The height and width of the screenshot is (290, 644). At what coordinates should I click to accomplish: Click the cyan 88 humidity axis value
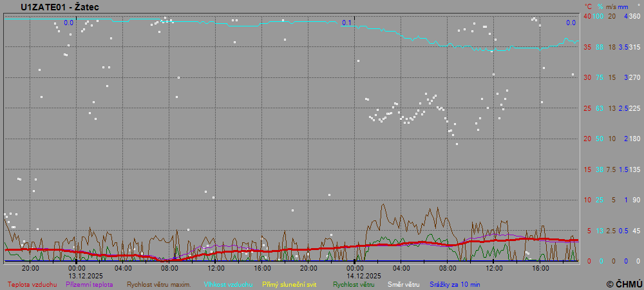click(x=599, y=47)
